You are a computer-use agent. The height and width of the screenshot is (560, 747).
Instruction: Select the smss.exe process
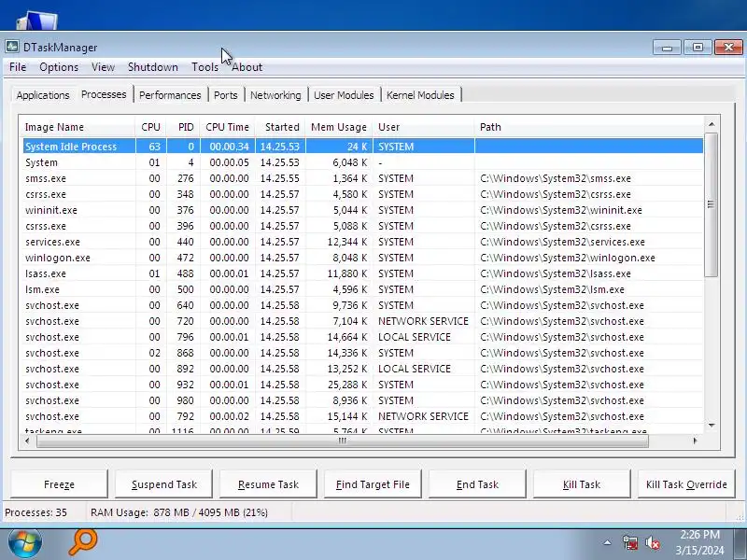[362, 178]
